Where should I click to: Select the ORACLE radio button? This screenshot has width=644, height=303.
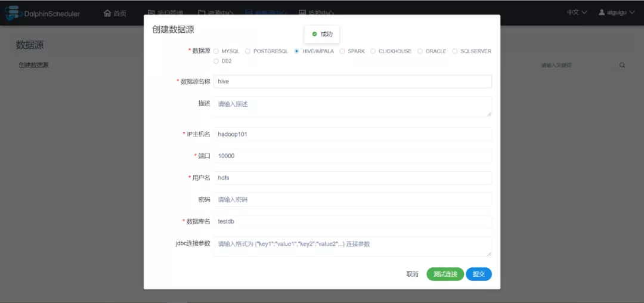click(x=420, y=51)
